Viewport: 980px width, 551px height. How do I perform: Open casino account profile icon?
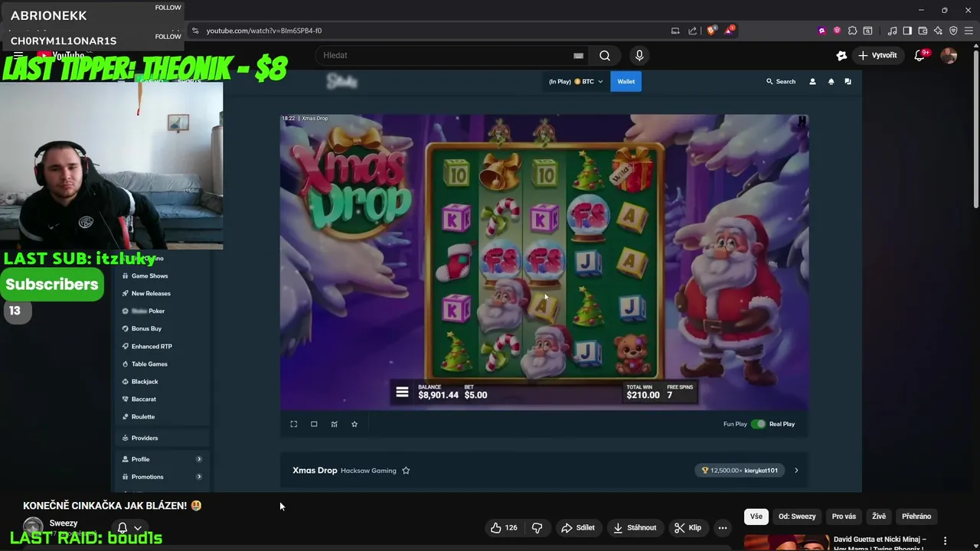point(812,81)
